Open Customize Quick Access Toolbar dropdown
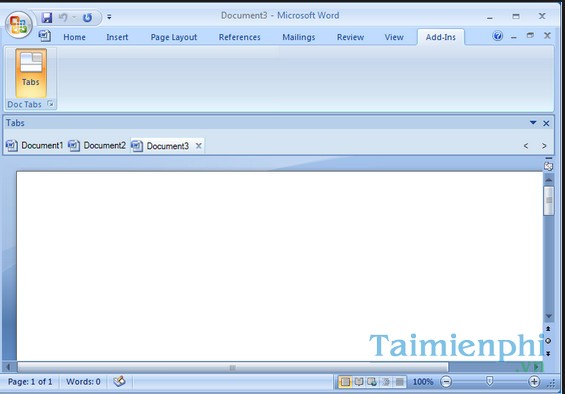This screenshot has height=394, width=565. pos(109,17)
